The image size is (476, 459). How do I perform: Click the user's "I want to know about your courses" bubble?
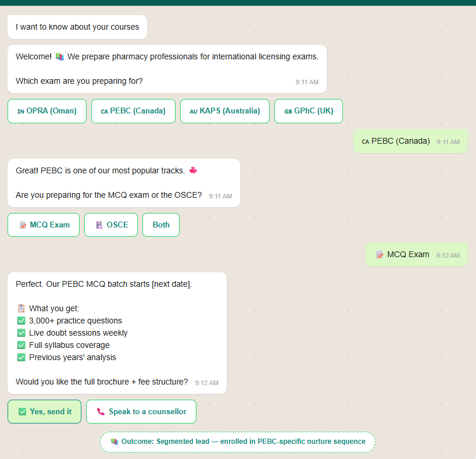point(77,27)
